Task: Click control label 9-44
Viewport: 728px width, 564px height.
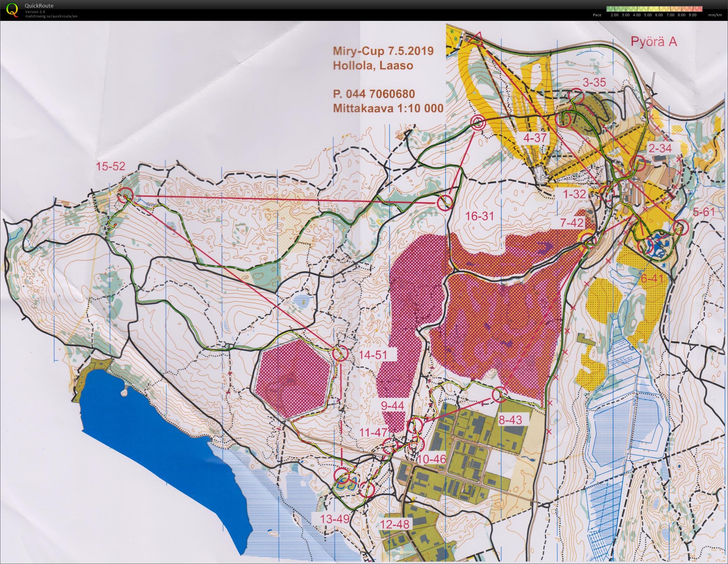Action: point(392,406)
